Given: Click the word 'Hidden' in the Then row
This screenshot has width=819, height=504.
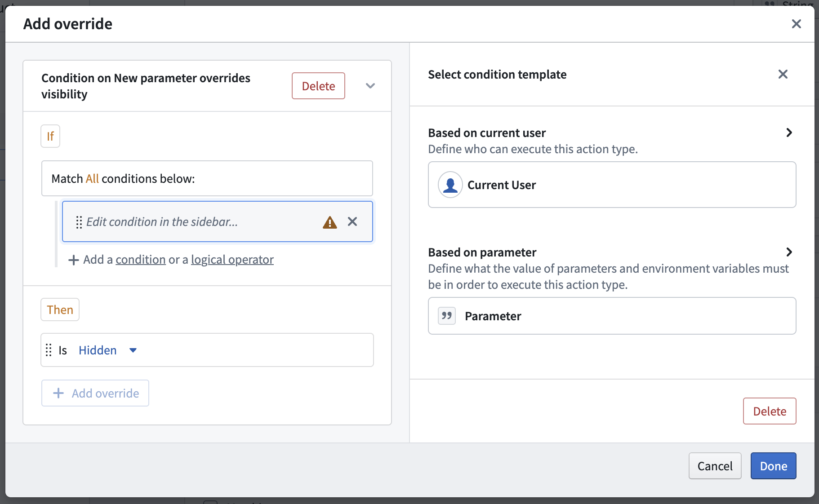Looking at the screenshot, I should point(98,350).
